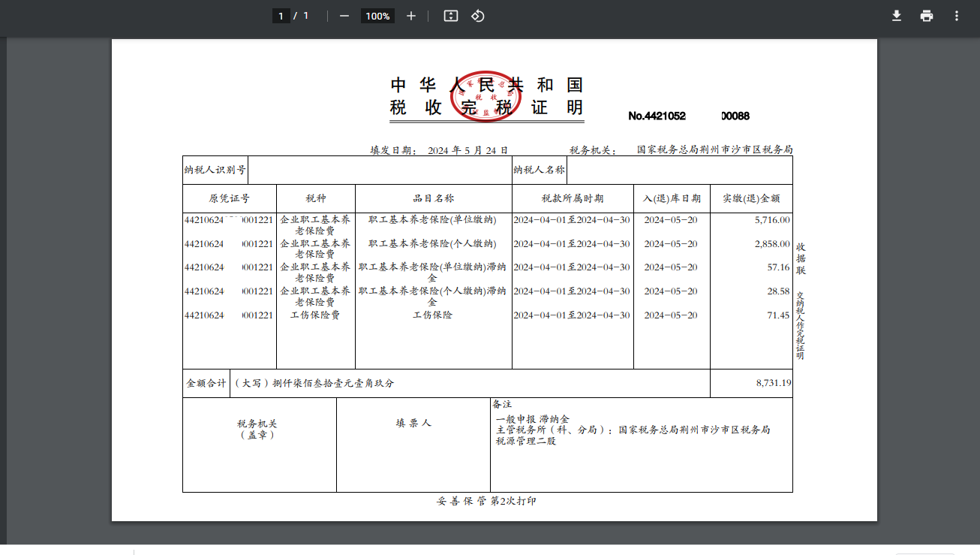This screenshot has height=555, width=980.
Task: Click the 税款所属时期 column header
Action: click(573, 199)
